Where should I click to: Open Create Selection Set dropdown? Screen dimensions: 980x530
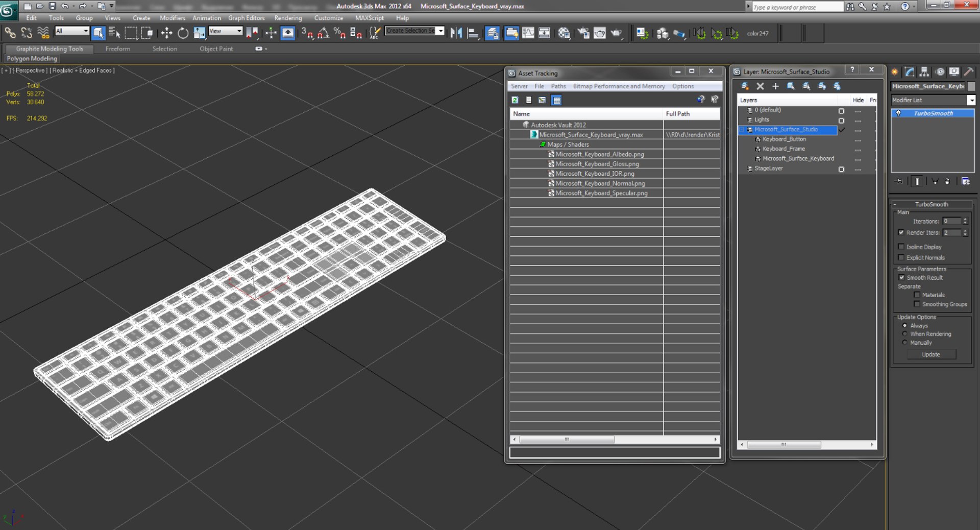(x=440, y=31)
